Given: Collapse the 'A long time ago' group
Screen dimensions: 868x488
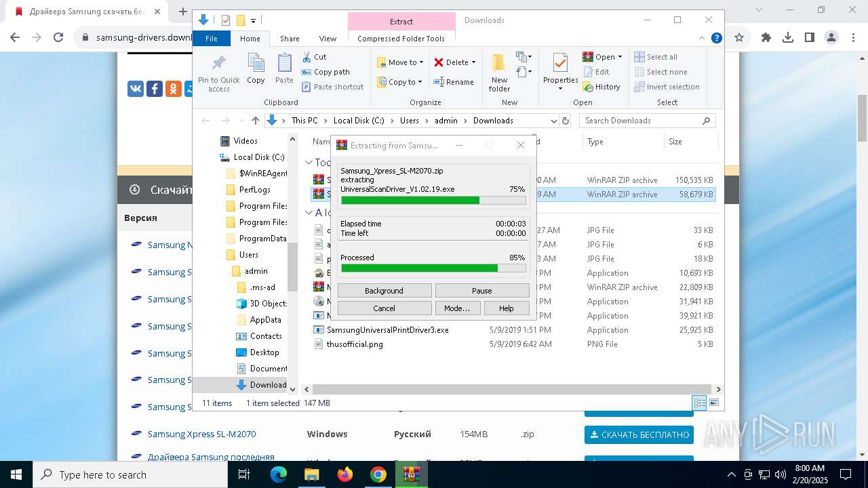Looking at the screenshot, I should coord(309,212).
